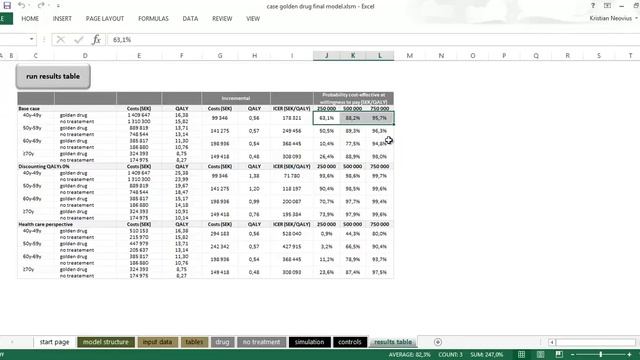
Task: Click AVERAGE: 82,3% in status bar
Action: (409, 355)
